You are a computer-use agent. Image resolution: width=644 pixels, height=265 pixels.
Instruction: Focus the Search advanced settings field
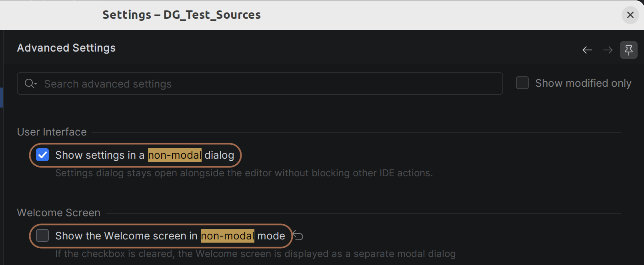[260, 84]
